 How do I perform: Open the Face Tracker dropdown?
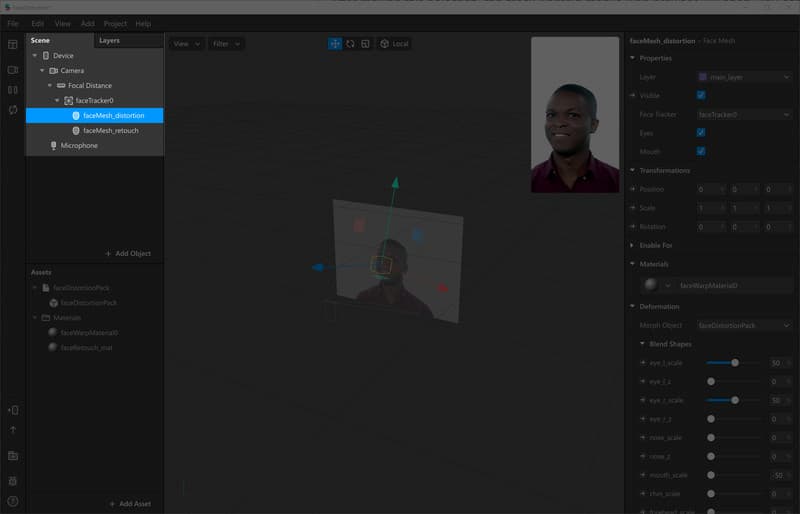tap(744, 115)
